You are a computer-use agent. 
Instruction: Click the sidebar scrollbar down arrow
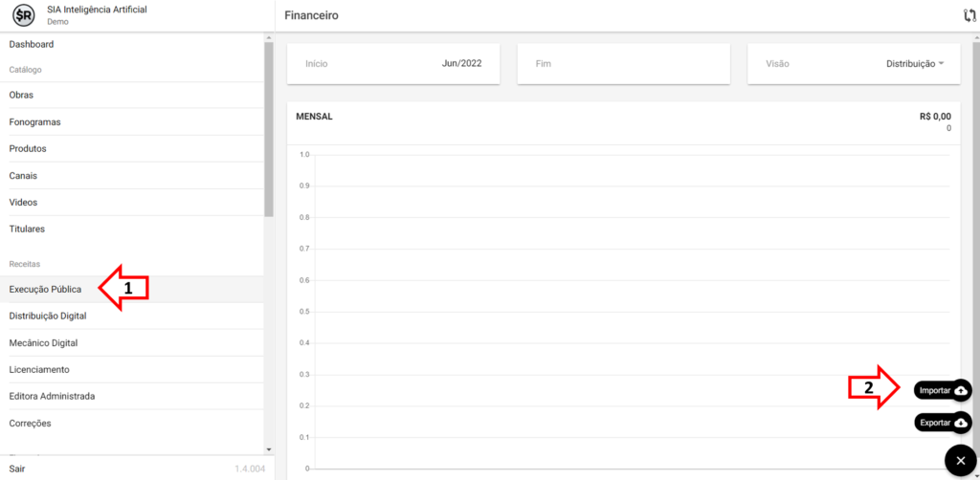click(269, 448)
